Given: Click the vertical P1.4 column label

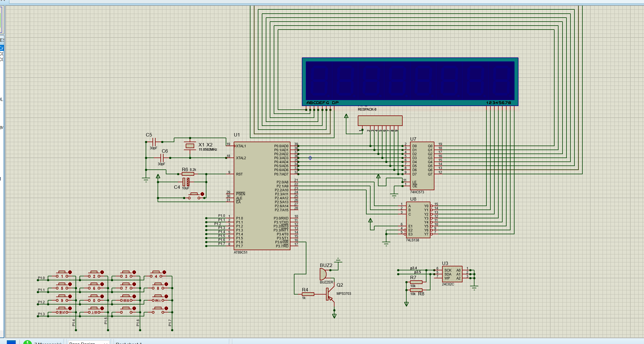Looking at the screenshot, I should click(x=74, y=322).
